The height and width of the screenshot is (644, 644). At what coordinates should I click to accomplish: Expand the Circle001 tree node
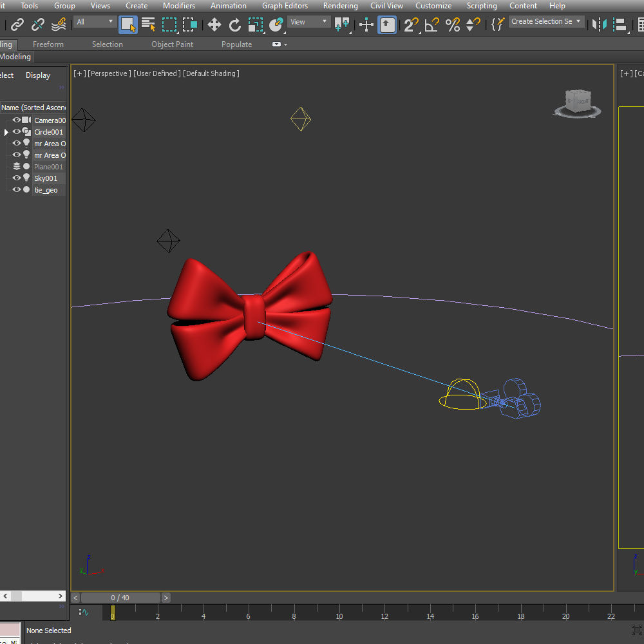coord(6,132)
